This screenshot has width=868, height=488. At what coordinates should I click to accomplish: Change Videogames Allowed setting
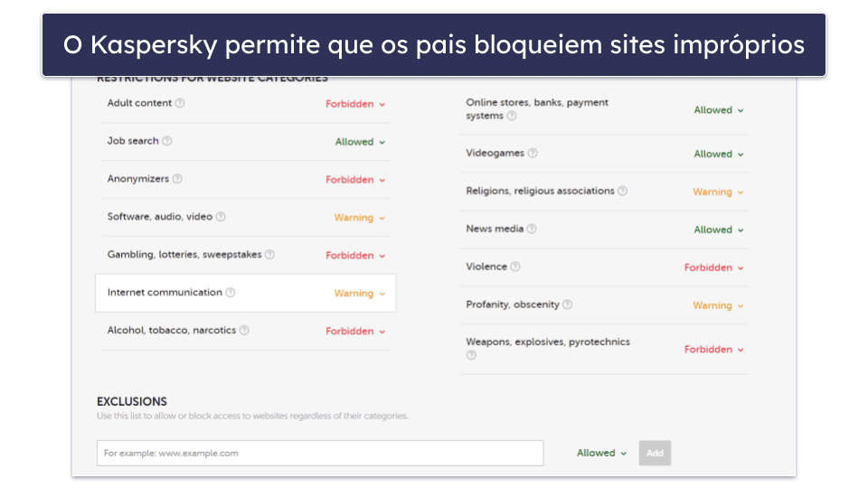click(x=719, y=154)
